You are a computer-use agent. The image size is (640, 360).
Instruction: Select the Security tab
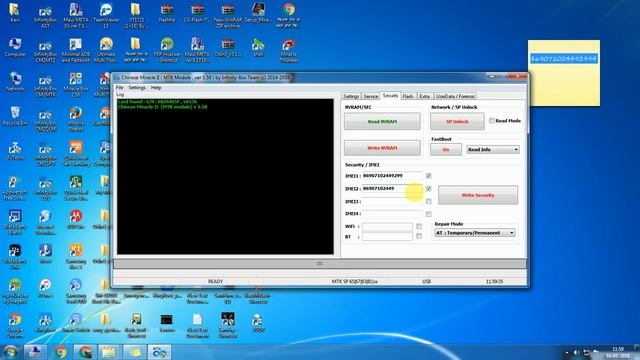390,96
